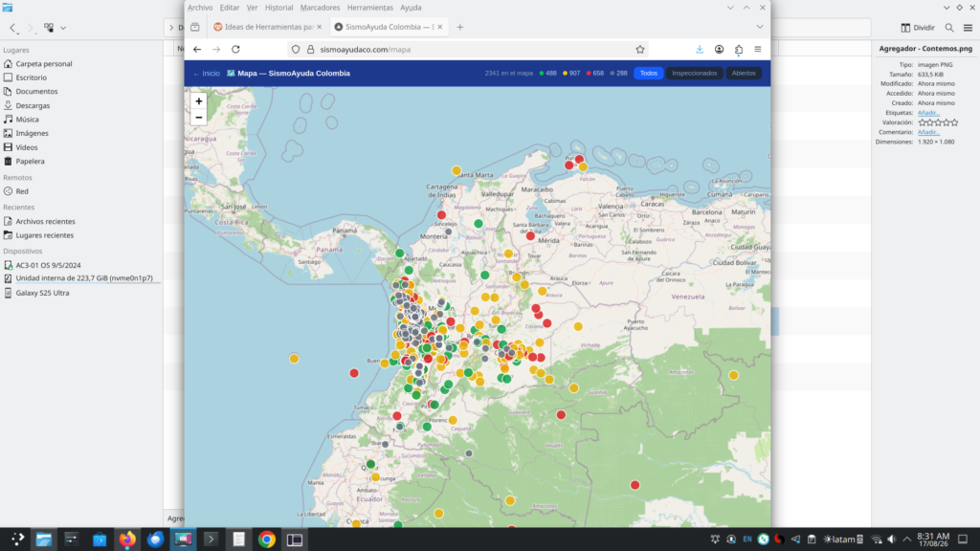980x551 pixels.
Task: Zoom in on the map
Action: click(199, 101)
